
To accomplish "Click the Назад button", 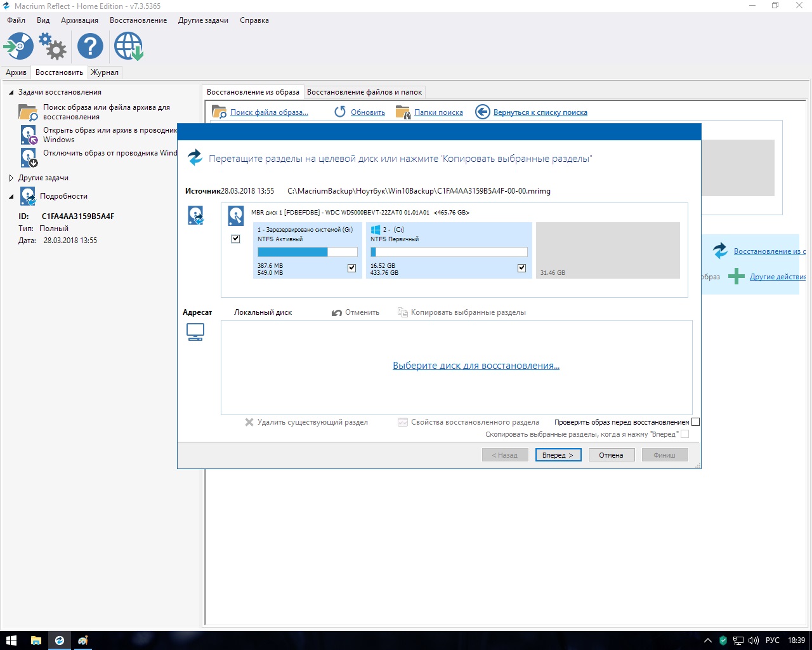I will point(505,455).
